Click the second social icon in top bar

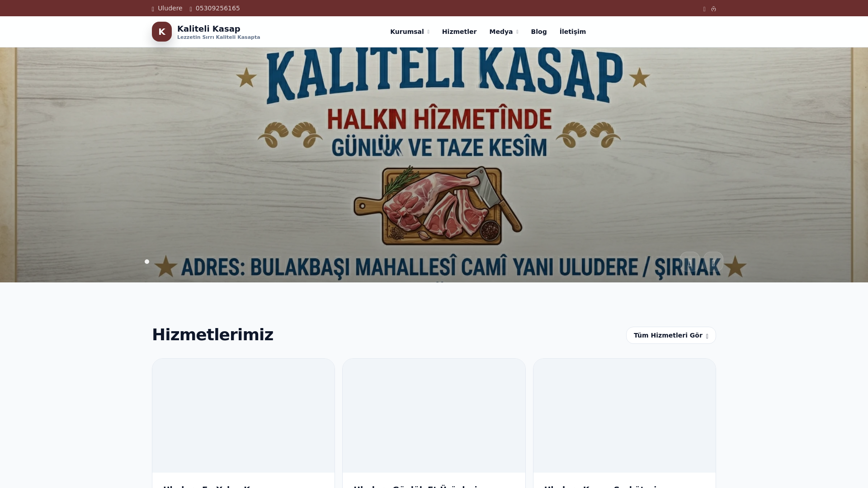pos(713,9)
